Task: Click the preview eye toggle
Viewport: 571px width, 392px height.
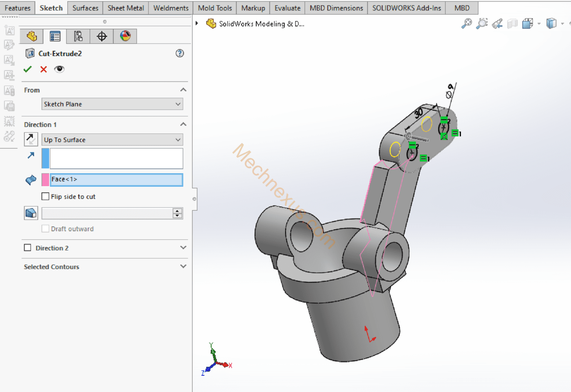Action: tap(59, 69)
